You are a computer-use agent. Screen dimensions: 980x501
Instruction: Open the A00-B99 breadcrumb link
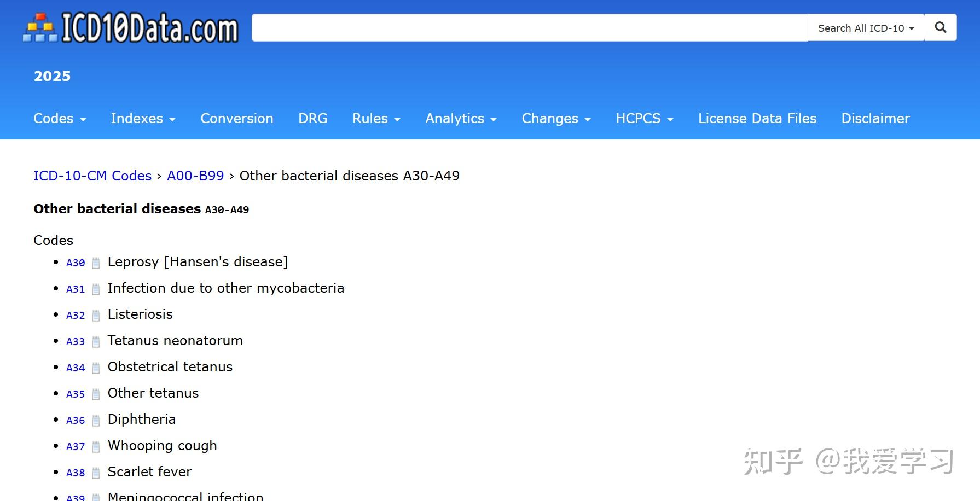(195, 176)
